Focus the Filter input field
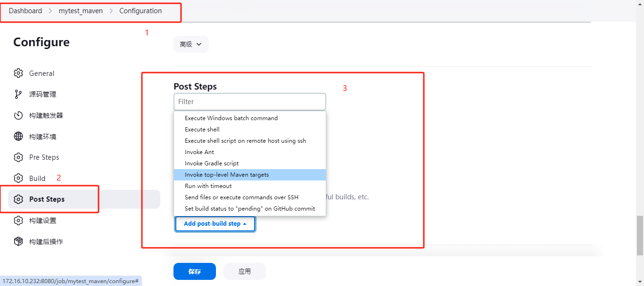Image resolution: width=644 pixels, height=286 pixels. pyautogui.click(x=249, y=102)
